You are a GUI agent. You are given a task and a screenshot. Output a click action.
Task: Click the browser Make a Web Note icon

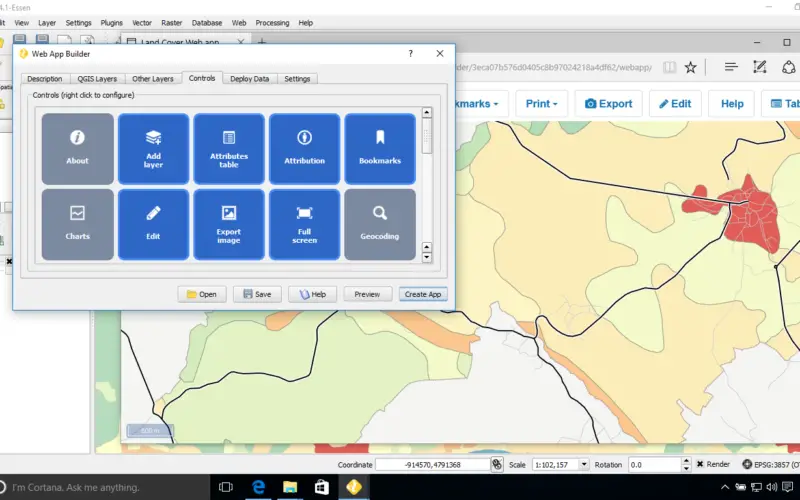[x=760, y=67]
